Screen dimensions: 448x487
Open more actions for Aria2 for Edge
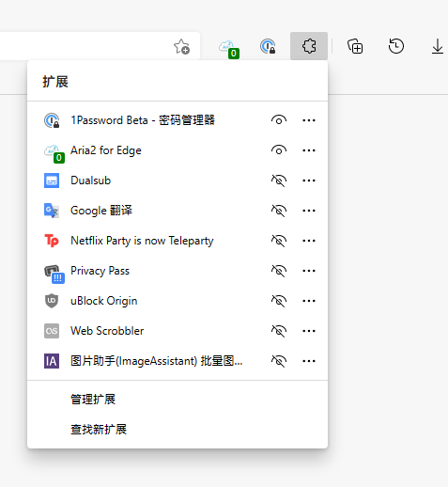[x=309, y=150]
